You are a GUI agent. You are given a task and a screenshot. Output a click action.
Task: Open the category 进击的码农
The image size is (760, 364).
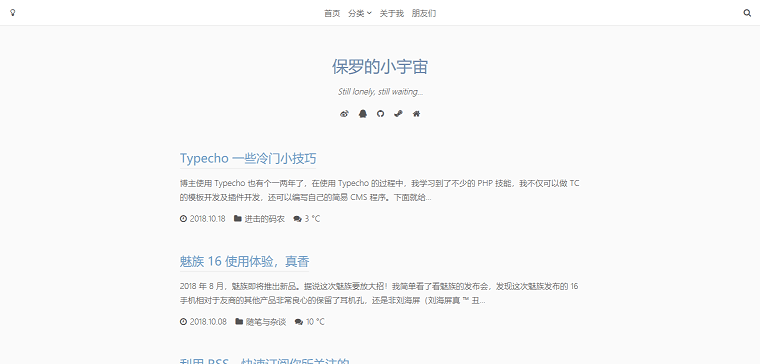(265, 219)
